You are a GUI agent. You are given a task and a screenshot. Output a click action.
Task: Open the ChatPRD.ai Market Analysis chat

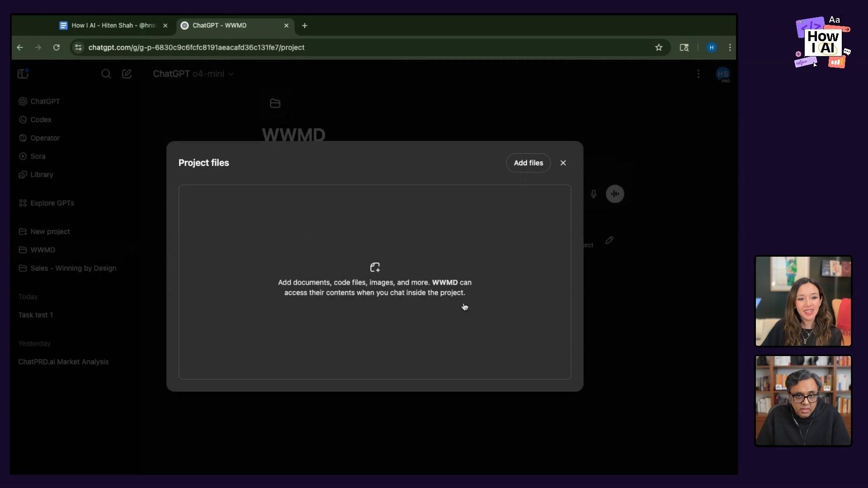[63, 362]
